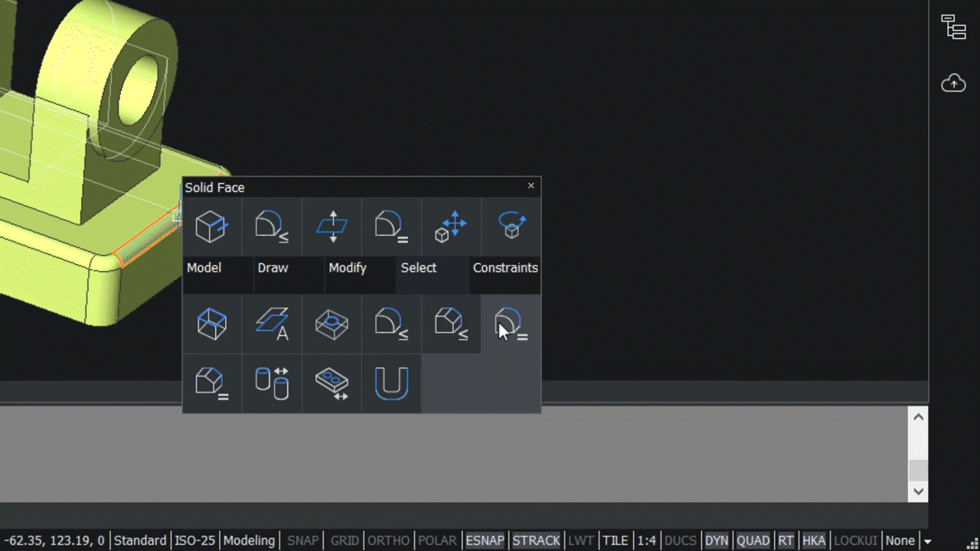
Task: Open the ISO-25 dimension style selector
Action: [195, 540]
